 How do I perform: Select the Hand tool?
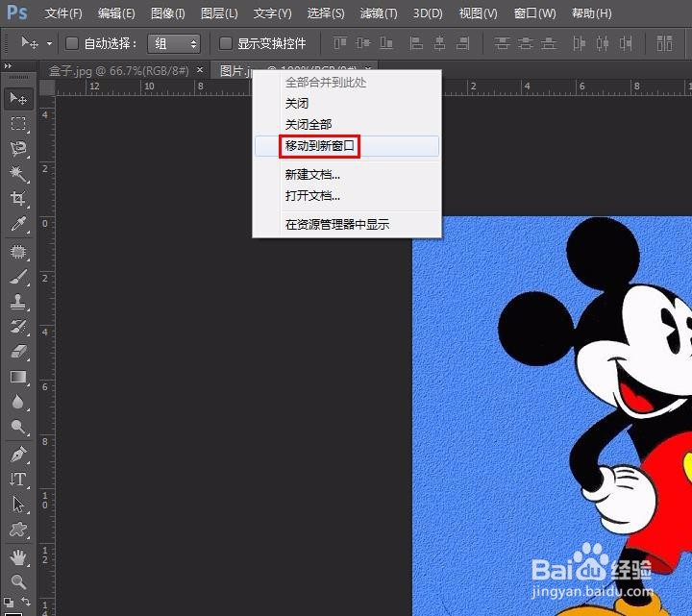click(x=18, y=557)
